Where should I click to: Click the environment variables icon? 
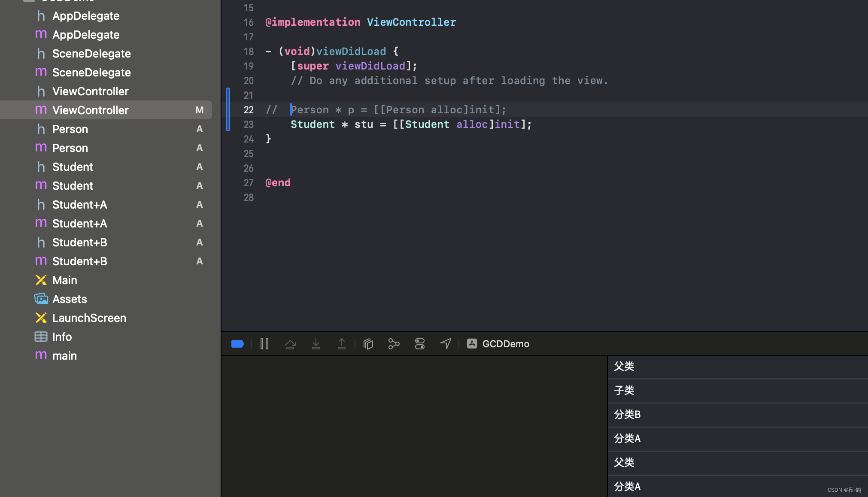point(421,343)
